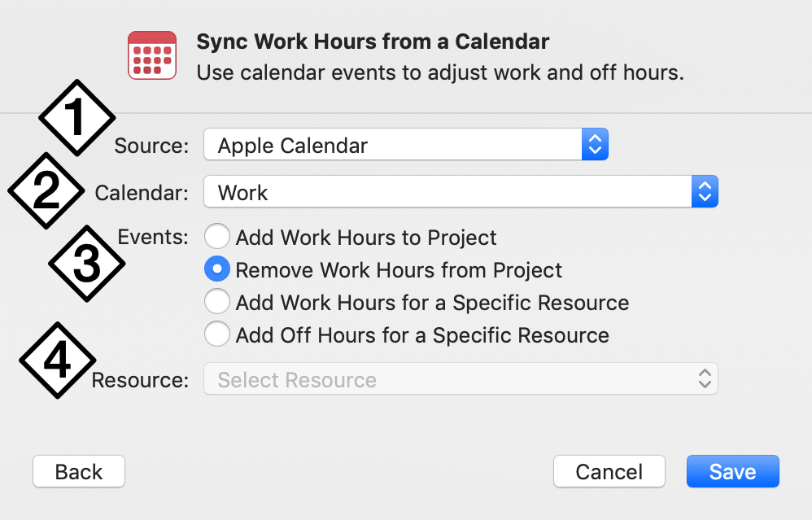Save the calendar sync settings
Image resolution: width=812 pixels, height=520 pixels.
[733, 471]
